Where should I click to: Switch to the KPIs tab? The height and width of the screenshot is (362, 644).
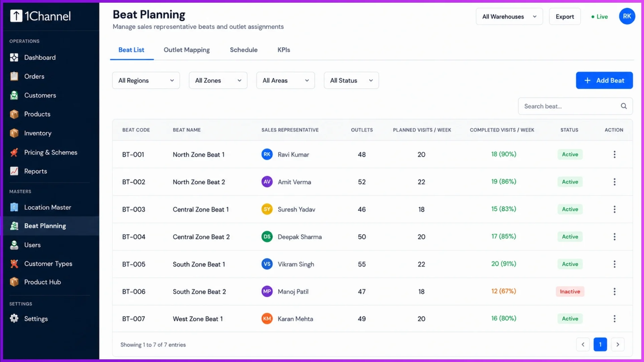pos(284,50)
